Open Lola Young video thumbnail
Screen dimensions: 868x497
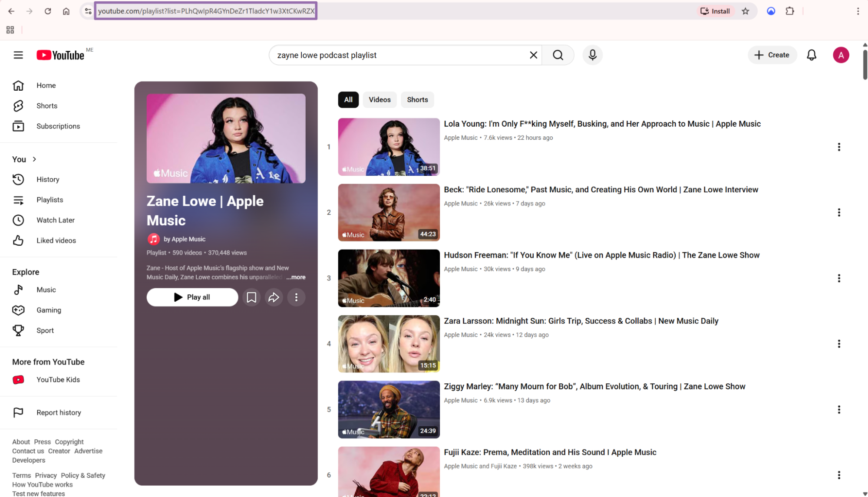(389, 147)
